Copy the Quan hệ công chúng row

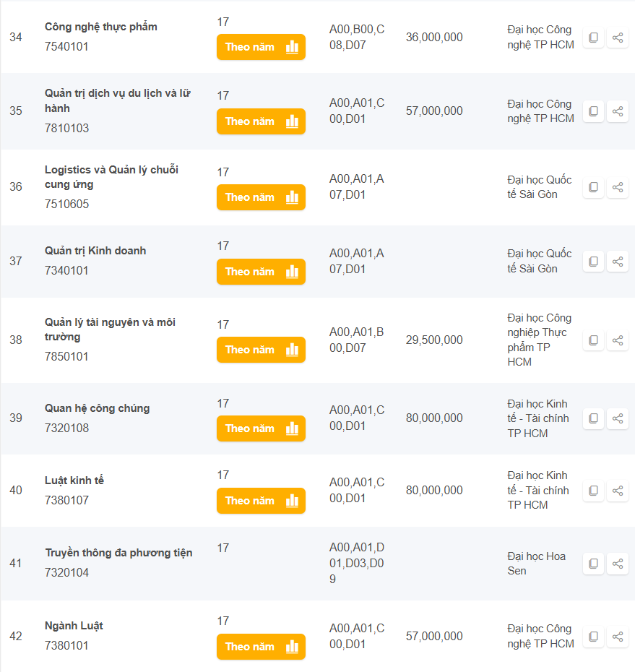tap(593, 418)
